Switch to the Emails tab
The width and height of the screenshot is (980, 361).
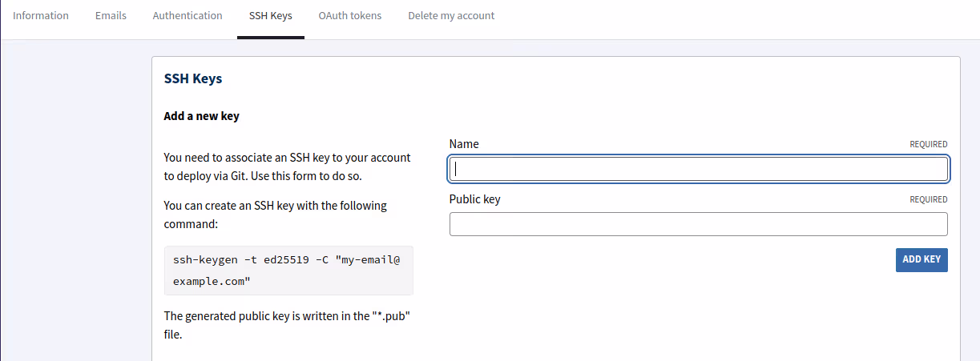111,15
